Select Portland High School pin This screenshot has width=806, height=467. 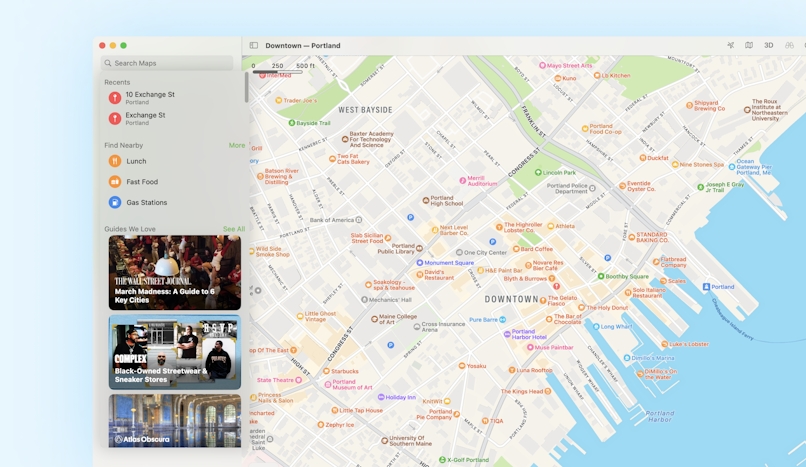click(x=426, y=201)
